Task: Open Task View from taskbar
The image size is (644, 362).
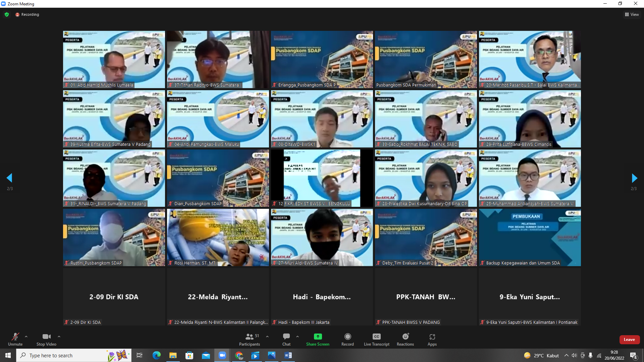Action: [x=140, y=355]
